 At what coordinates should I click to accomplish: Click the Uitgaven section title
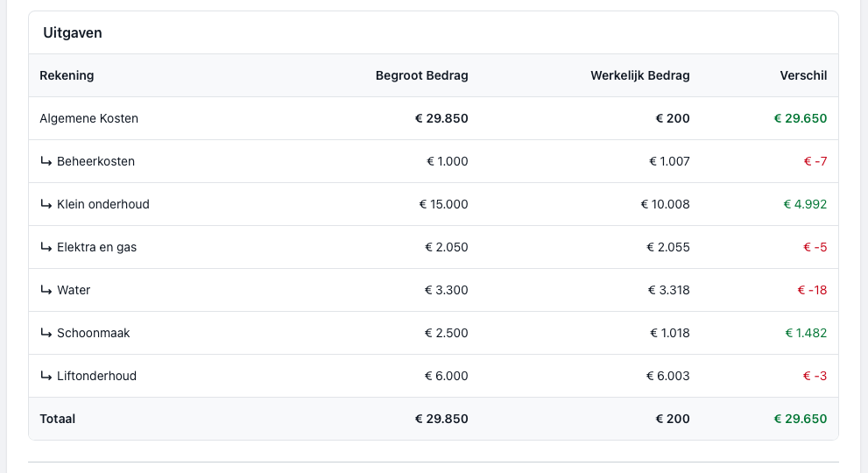pos(73,32)
